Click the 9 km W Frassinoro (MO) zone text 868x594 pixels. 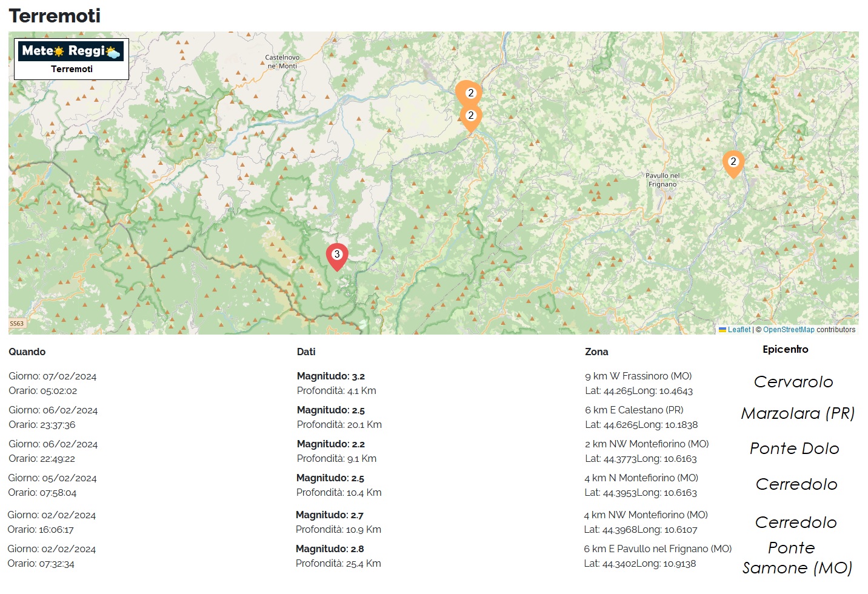pyautogui.click(x=638, y=376)
